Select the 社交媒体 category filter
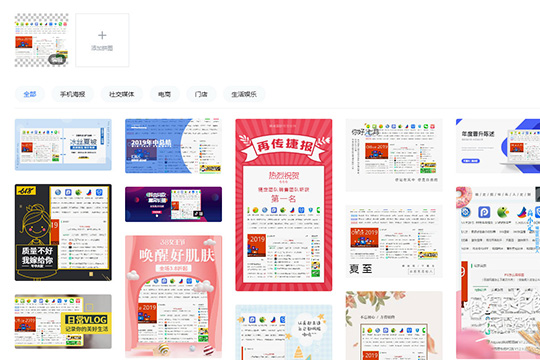 coord(122,94)
